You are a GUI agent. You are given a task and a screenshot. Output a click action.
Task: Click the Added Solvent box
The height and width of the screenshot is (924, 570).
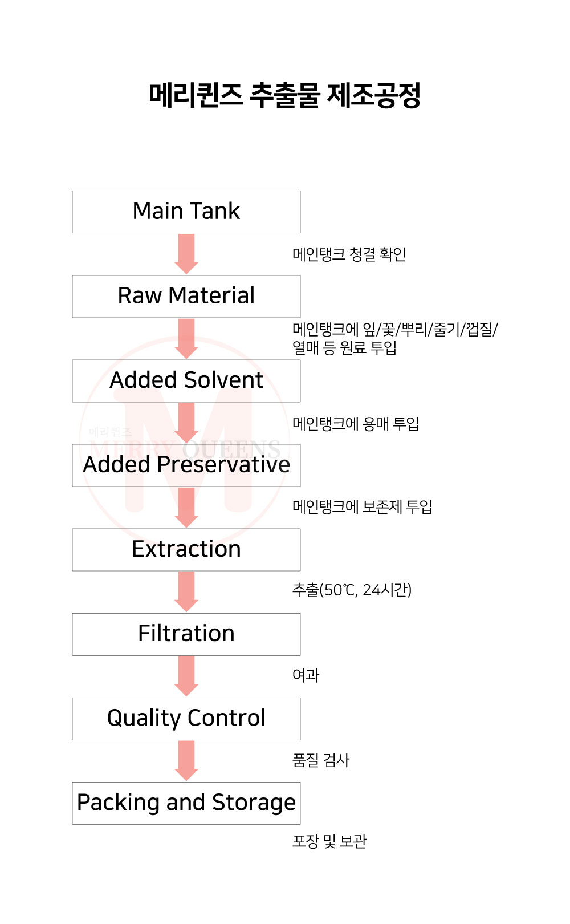click(186, 380)
